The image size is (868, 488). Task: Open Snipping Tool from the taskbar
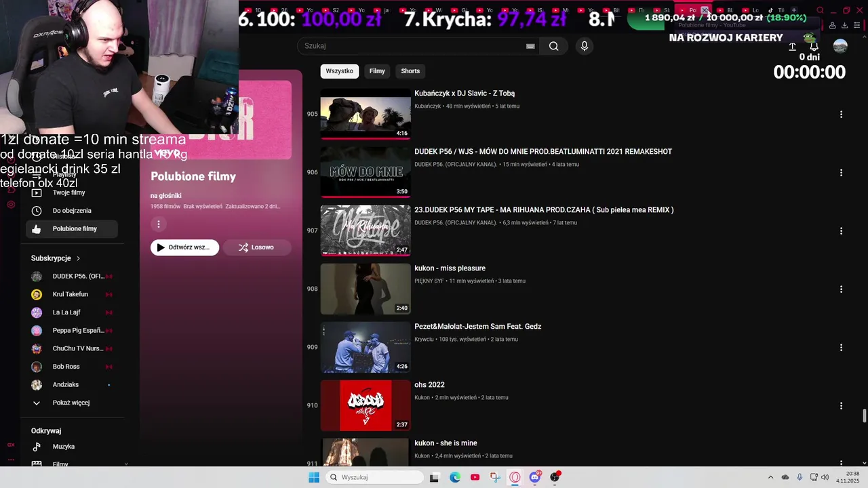[x=495, y=477]
